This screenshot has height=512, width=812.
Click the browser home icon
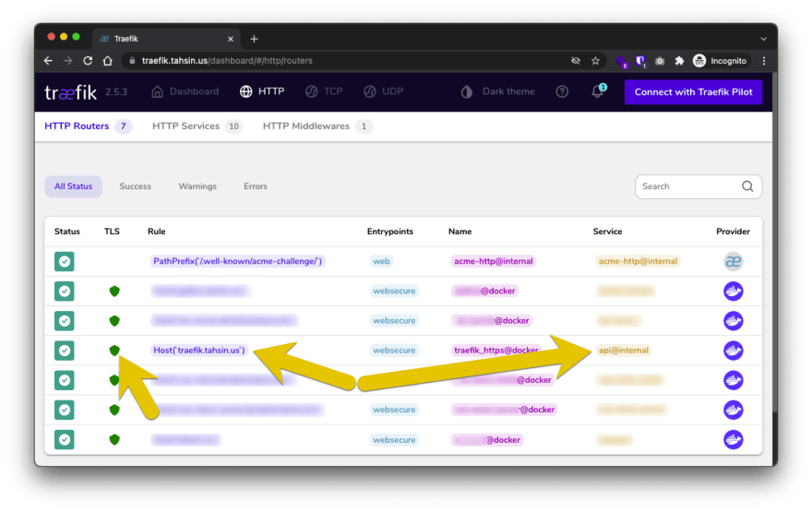tap(107, 61)
